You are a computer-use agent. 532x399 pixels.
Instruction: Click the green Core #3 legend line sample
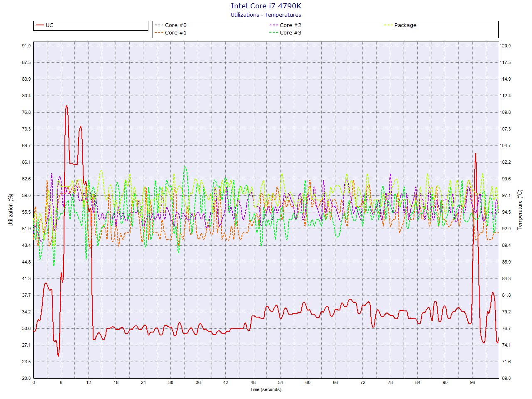coord(274,33)
